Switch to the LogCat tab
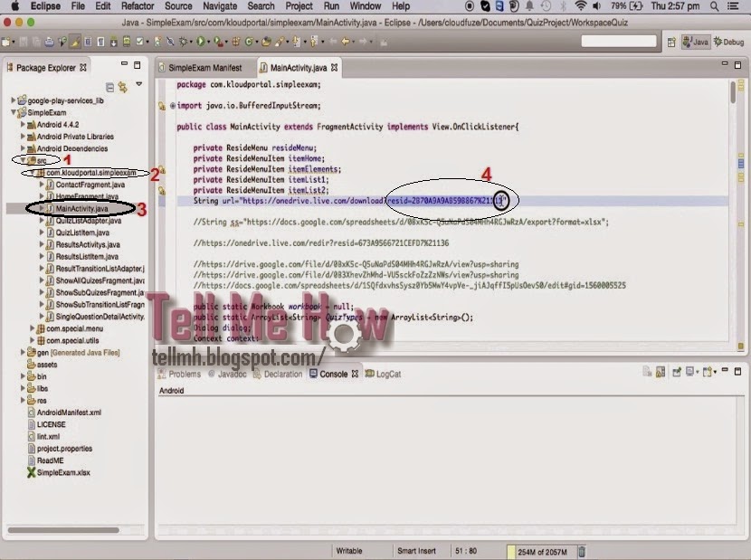The height and width of the screenshot is (560, 751). click(x=383, y=375)
